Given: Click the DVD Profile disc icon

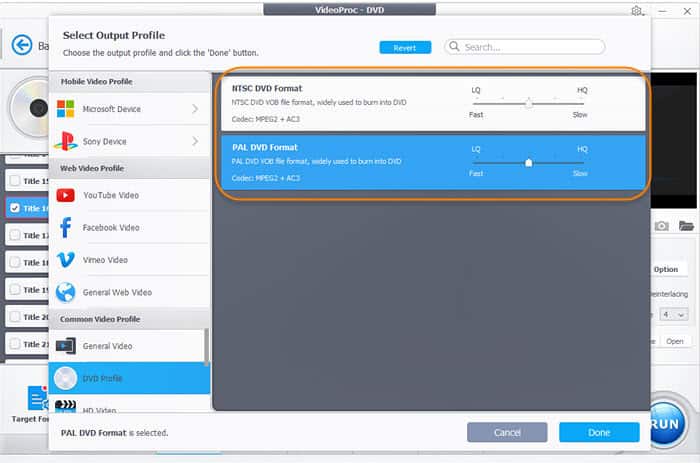Looking at the screenshot, I should click(66, 378).
